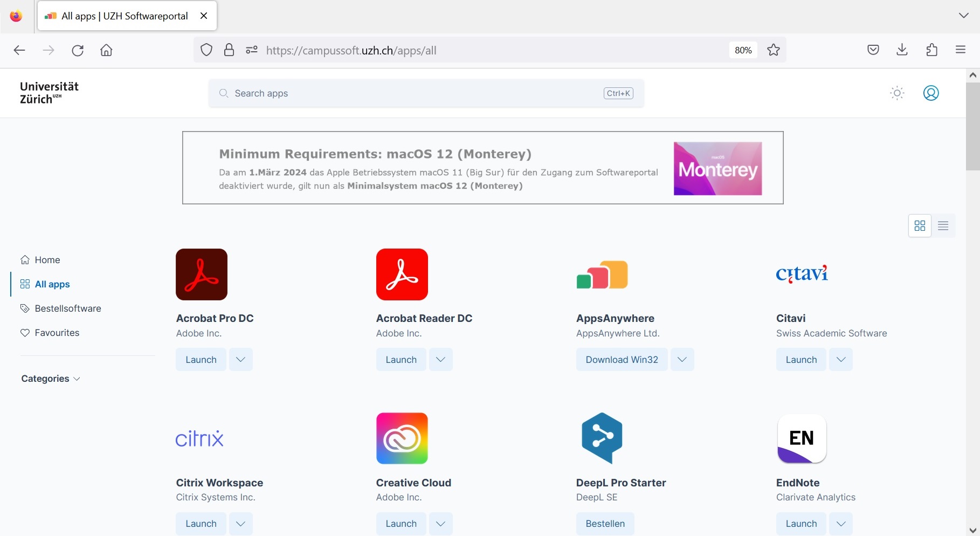This screenshot has width=980, height=536.
Task: Open the tracking protection shield icon
Action: [206, 50]
